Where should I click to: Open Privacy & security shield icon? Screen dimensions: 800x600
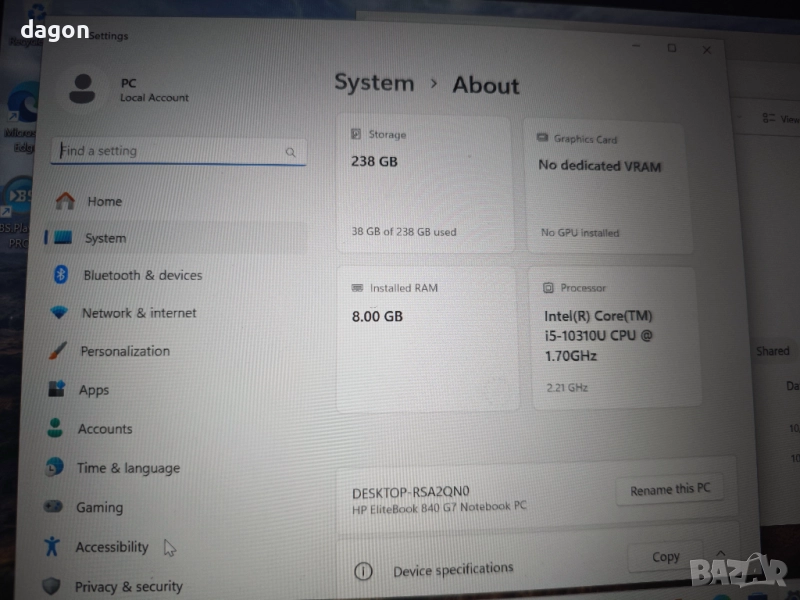click(52, 586)
